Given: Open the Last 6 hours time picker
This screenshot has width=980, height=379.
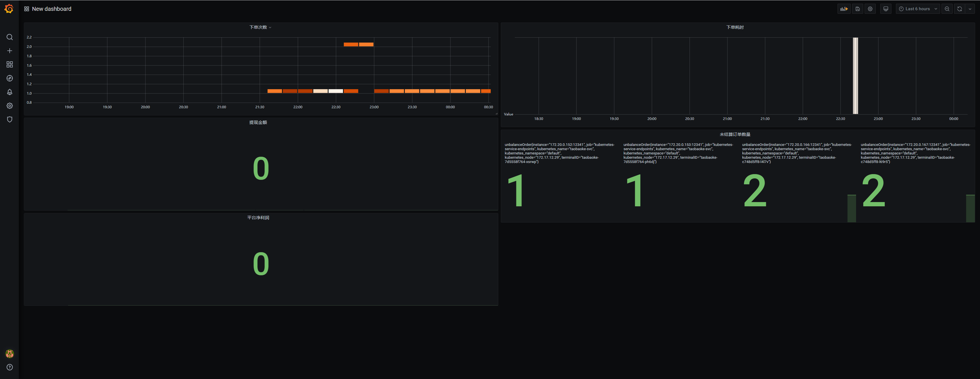Looking at the screenshot, I should pos(918,9).
